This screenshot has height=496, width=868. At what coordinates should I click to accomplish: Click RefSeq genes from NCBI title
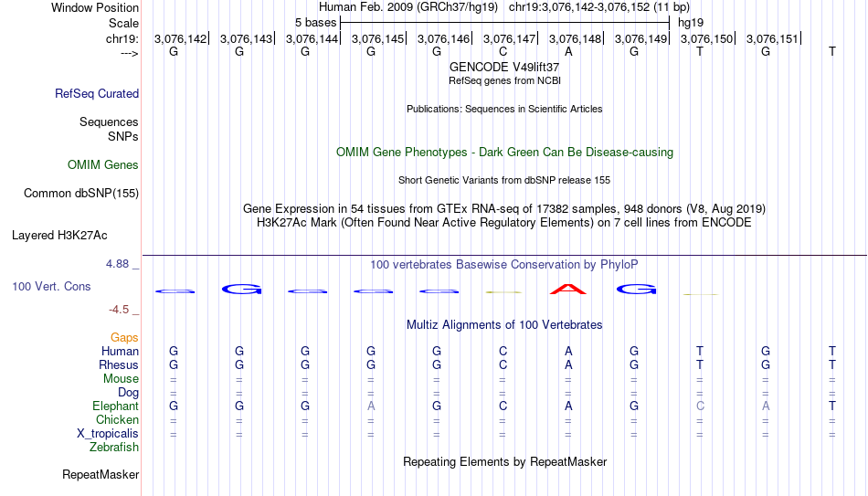(x=504, y=80)
